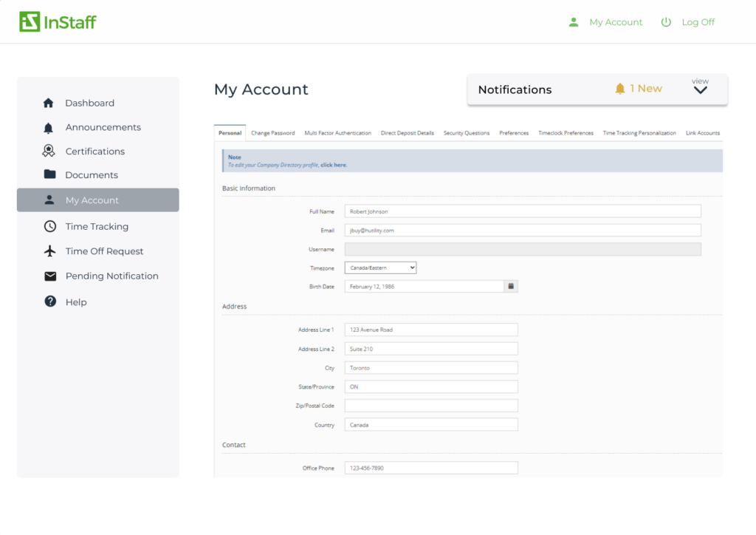Click the Birth Date input field

coord(425,287)
